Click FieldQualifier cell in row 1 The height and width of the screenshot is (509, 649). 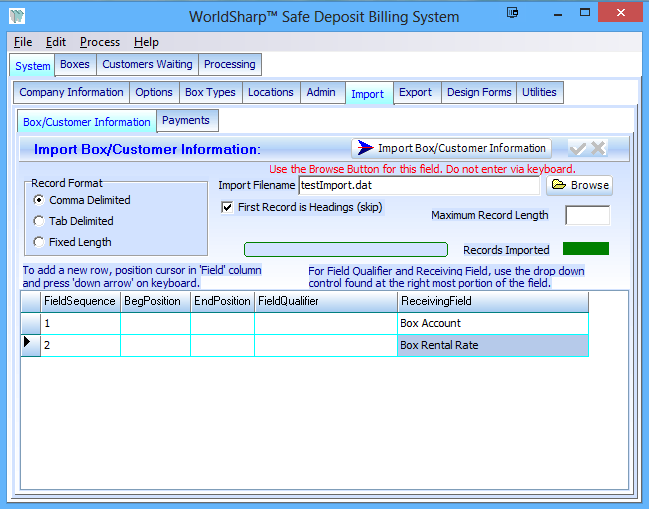click(x=325, y=324)
